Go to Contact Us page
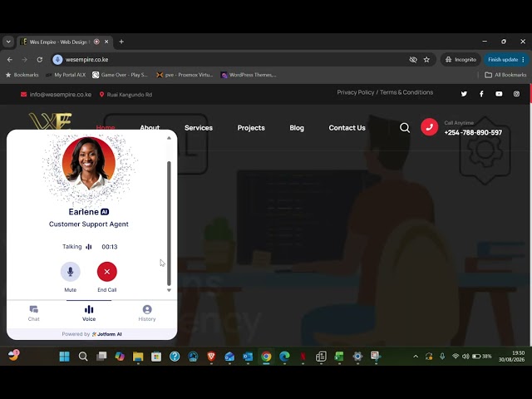This screenshot has height=399, width=532. tap(347, 128)
